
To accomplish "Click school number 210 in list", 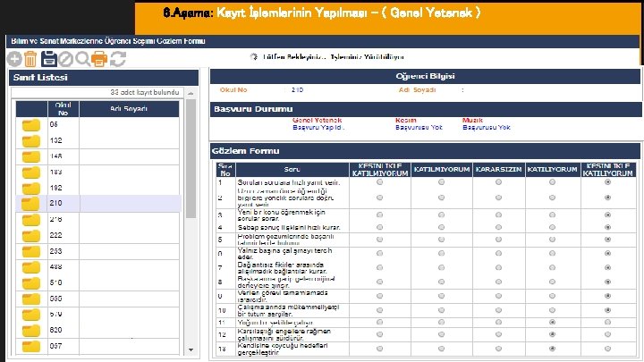I will point(55,203).
